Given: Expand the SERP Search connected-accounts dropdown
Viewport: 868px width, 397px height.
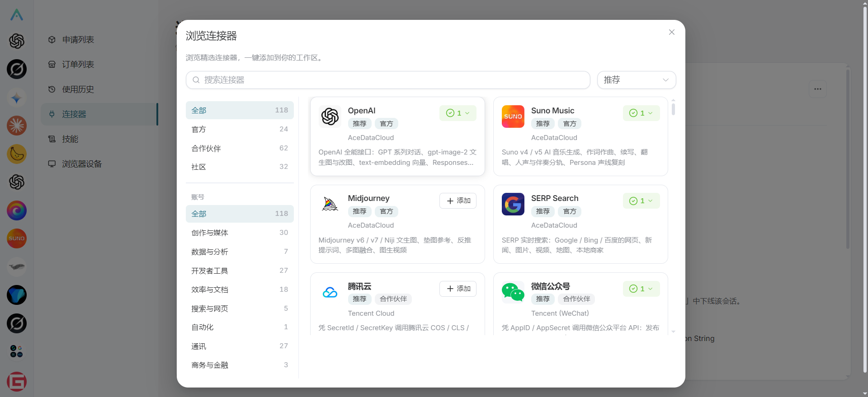Looking at the screenshot, I should point(642,201).
